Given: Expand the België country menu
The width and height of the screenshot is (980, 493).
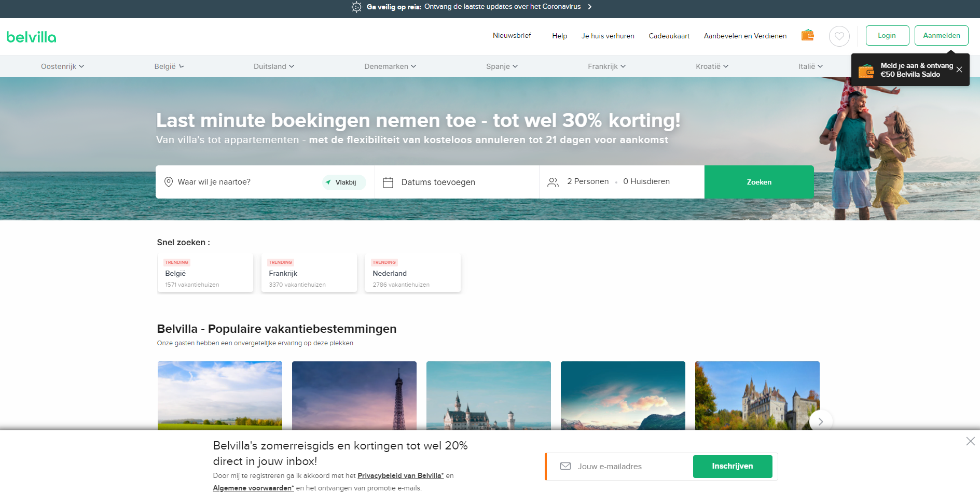Looking at the screenshot, I should coord(169,66).
